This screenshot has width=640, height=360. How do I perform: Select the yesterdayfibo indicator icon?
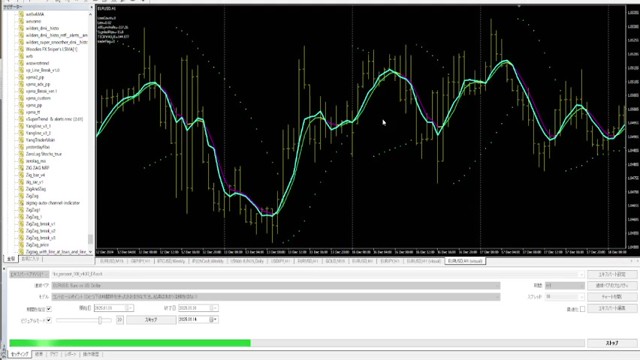point(22,147)
